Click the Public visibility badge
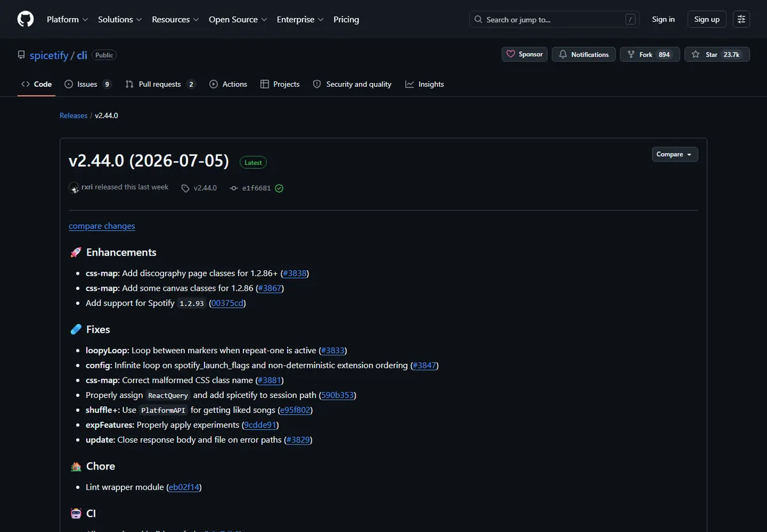The height and width of the screenshot is (532, 767). [x=104, y=55]
